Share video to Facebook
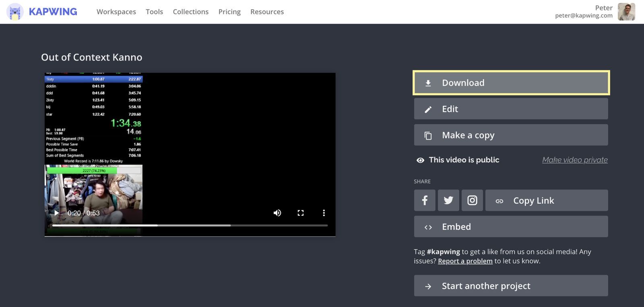 coord(424,200)
